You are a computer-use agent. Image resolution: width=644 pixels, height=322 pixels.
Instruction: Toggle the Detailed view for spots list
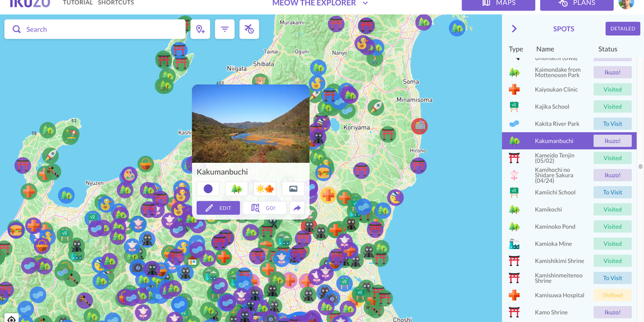click(622, 29)
